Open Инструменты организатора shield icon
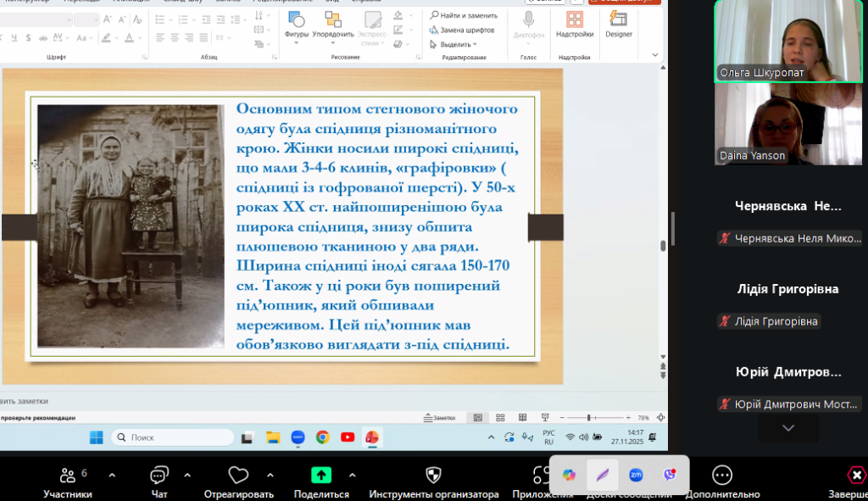868x501 pixels. point(433,476)
